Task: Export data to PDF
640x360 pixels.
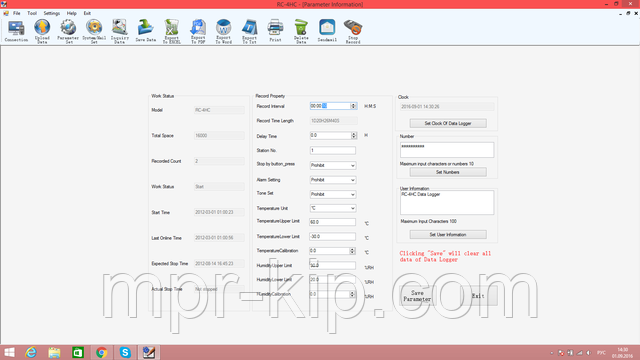Action: pyautogui.click(x=198, y=31)
